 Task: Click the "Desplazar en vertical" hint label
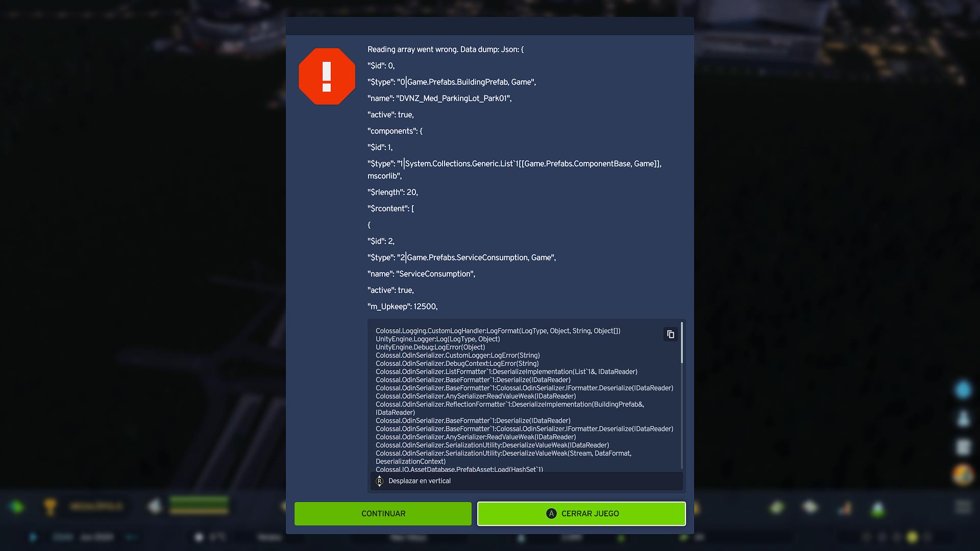pos(419,481)
